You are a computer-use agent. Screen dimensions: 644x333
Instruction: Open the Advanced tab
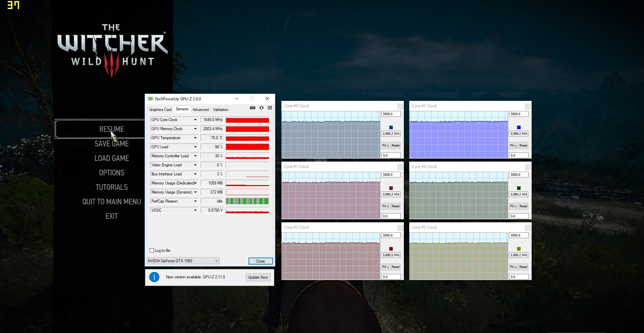pyautogui.click(x=201, y=110)
